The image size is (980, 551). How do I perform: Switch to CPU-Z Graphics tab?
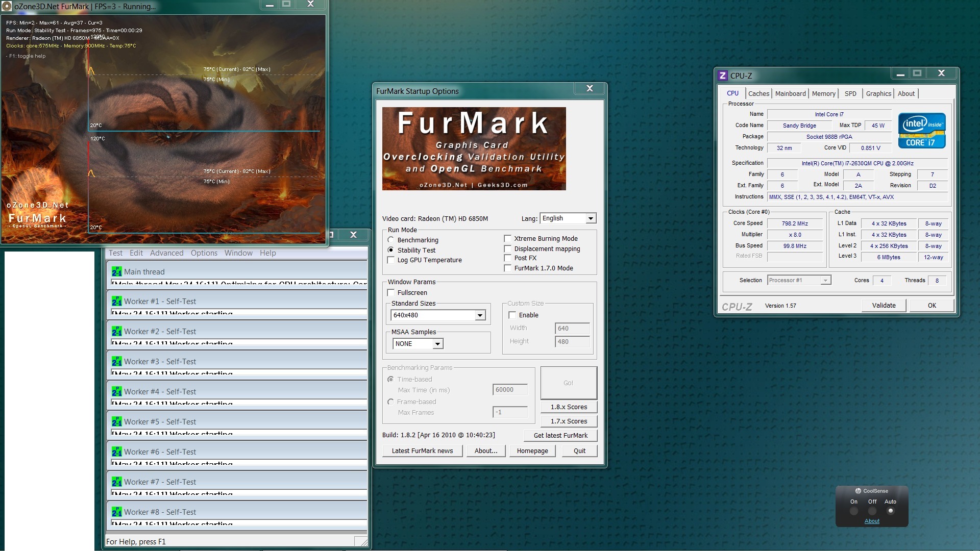click(878, 93)
